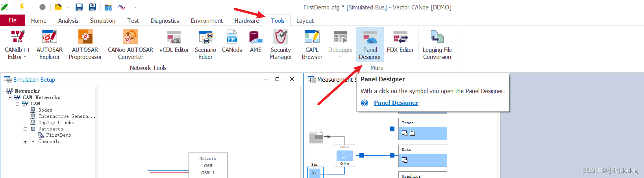Select Nodes in the network tree

click(x=45, y=110)
